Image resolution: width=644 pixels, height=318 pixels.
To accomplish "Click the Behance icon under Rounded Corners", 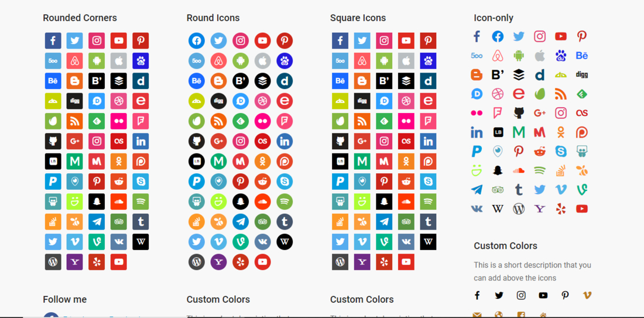I will 53,81.
